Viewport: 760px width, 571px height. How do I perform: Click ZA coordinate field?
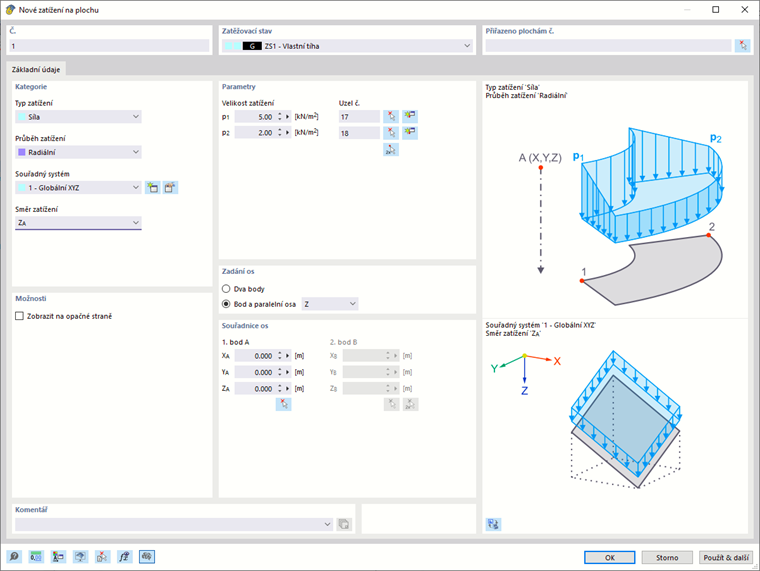click(x=255, y=389)
